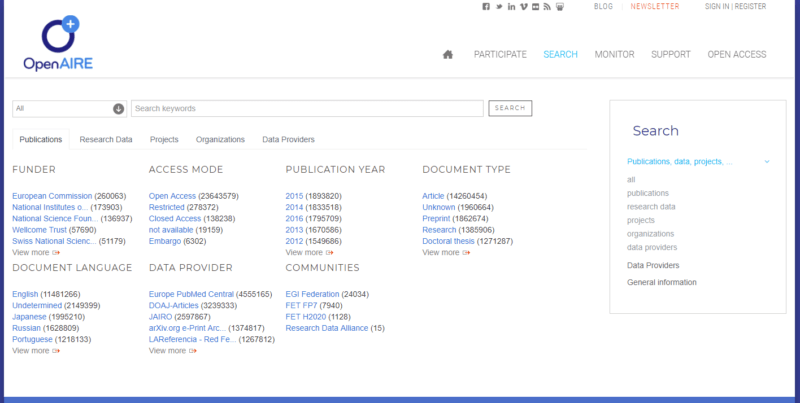Open the Support menu
This screenshot has width=800, height=403.
[x=670, y=54]
